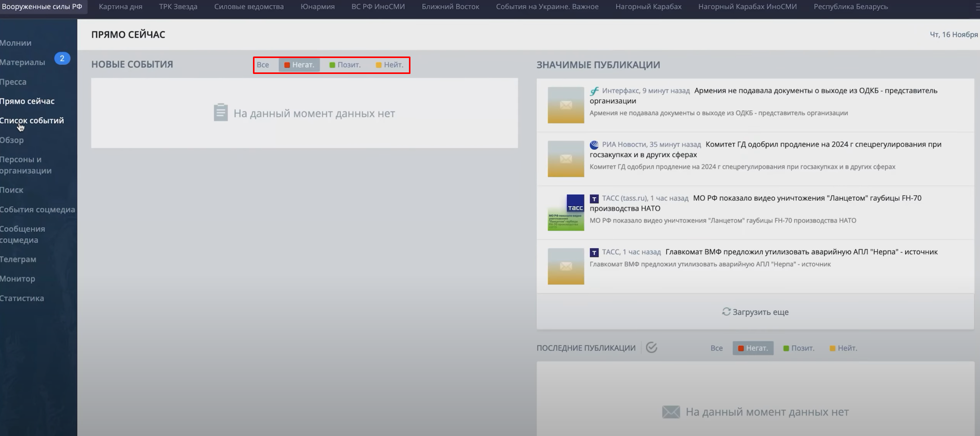The height and width of the screenshot is (436, 980).
Task: Open Список событий in the sidebar
Action: 32,121
